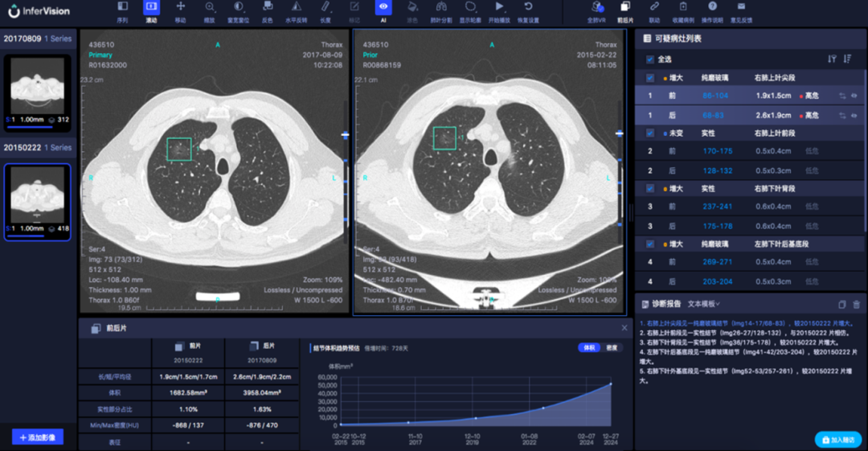868x451 pixels.
Task: Jump to slice range 170-175
Action: [718, 151]
